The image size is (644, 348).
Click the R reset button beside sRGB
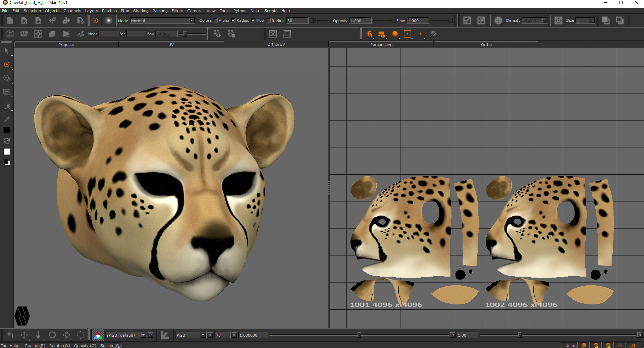(x=151, y=335)
